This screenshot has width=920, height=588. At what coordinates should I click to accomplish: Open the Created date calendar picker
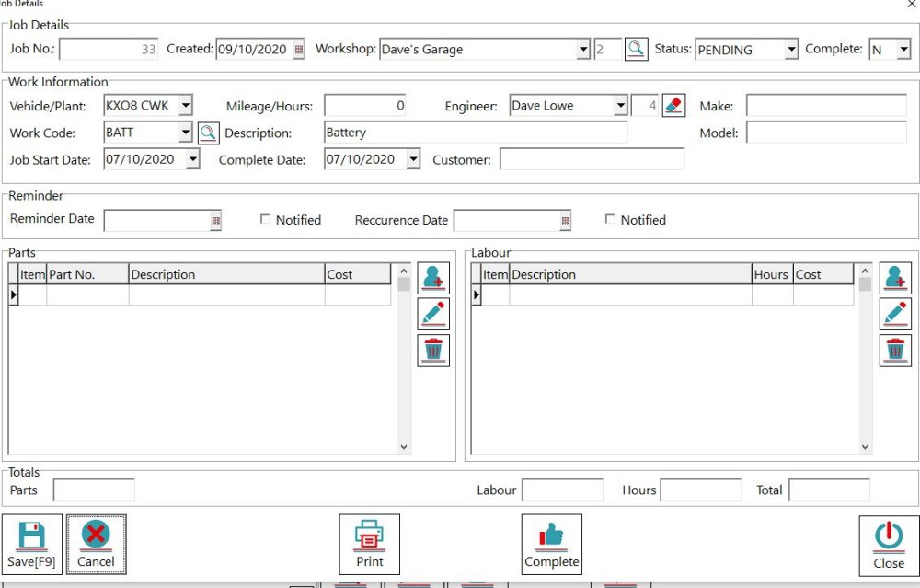(x=298, y=51)
